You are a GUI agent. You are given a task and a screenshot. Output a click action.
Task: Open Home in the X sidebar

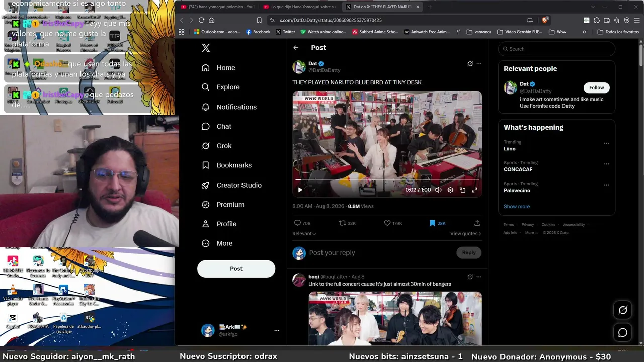tap(219, 68)
